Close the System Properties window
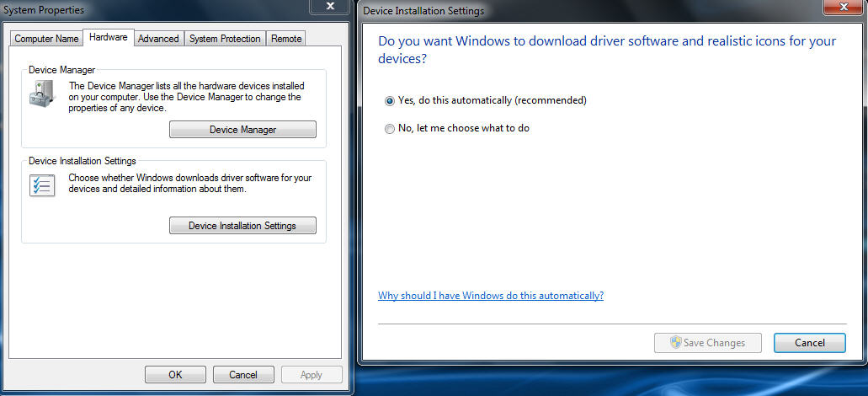The height and width of the screenshot is (396, 868). tap(330, 7)
